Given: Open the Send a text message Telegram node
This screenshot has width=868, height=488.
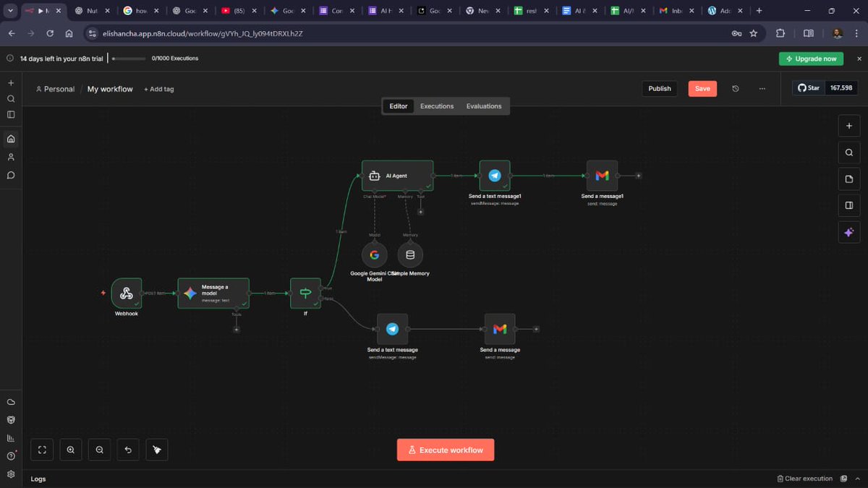Looking at the screenshot, I should click(393, 329).
